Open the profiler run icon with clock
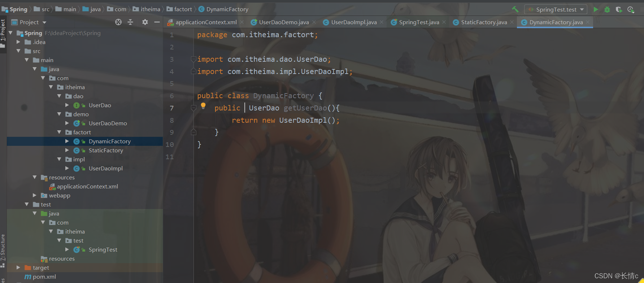This screenshot has height=283, width=644. click(x=631, y=9)
